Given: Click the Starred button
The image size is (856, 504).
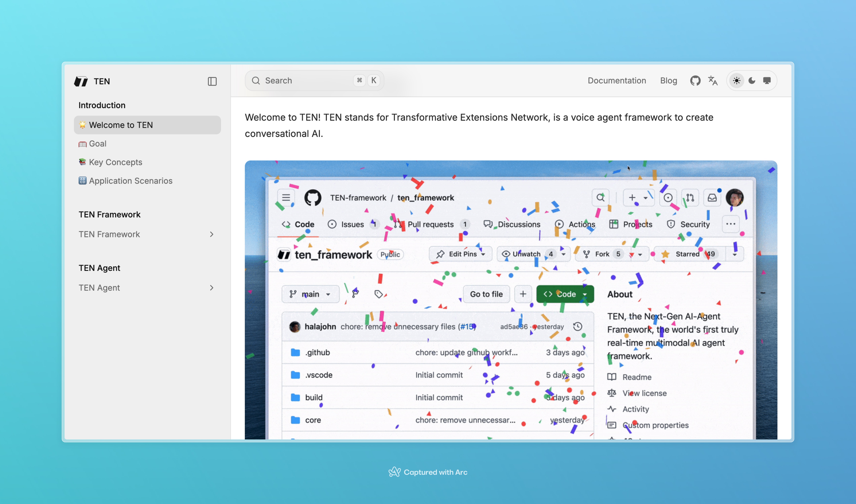Looking at the screenshot, I should tap(690, 254).
